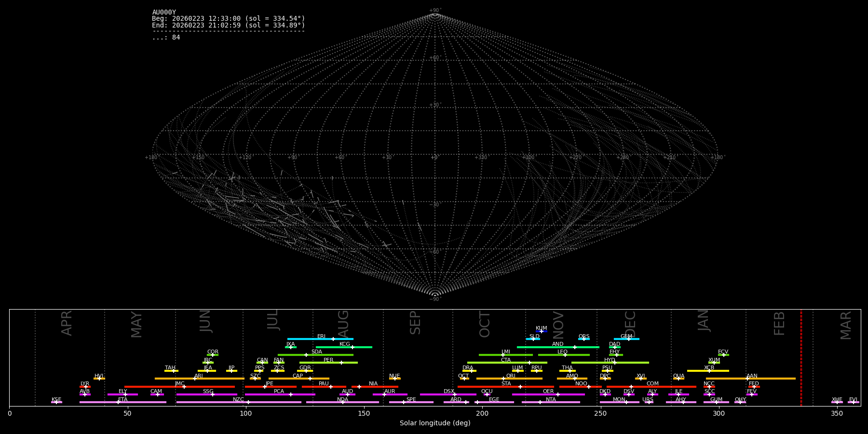Select the orange AAN activity bar
The height and width of the screenshot is (434, 868).
pyautogui.click(x=751, y=379)
